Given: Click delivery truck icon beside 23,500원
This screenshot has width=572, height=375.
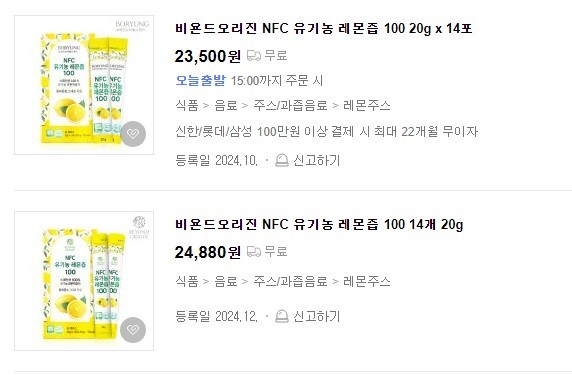Looking at the screenshot, I should point(254,56).
